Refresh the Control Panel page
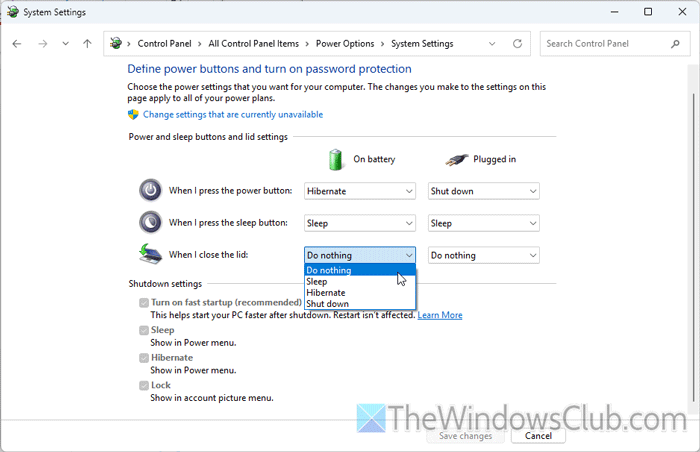This screenshot has width=700, height=452. [517, 44]
